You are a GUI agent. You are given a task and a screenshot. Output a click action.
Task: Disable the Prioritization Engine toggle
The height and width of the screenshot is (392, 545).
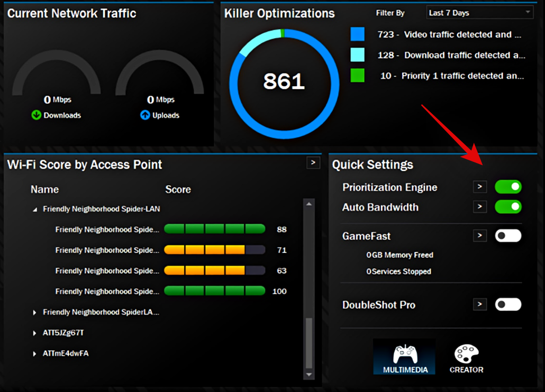(x=508, y=187)
